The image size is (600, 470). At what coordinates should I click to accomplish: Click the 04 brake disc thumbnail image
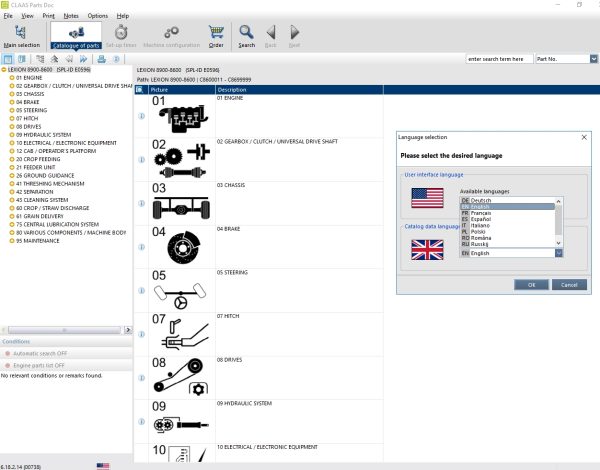[x=183, y=247]
